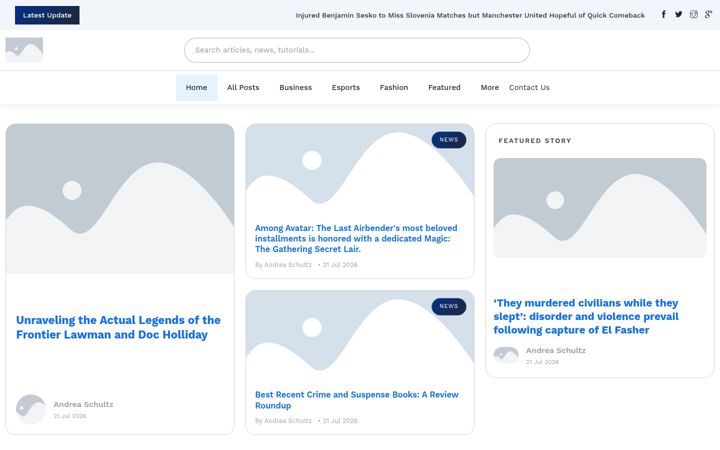Click byline Andrea Schultz under Avatar article
720x450 pixels.
click(x=288, y=264)
